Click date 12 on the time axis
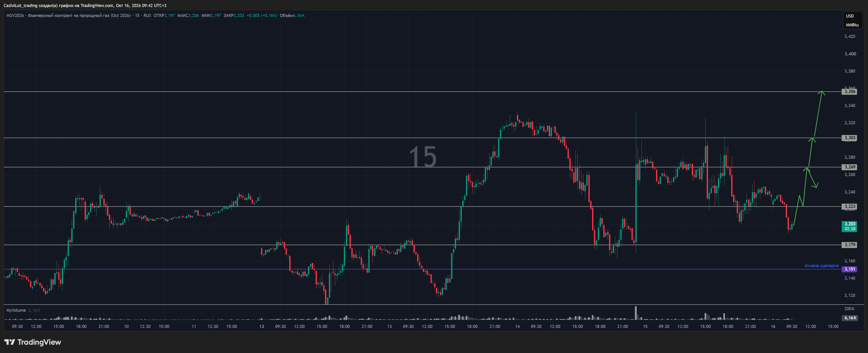 [262, 326]
